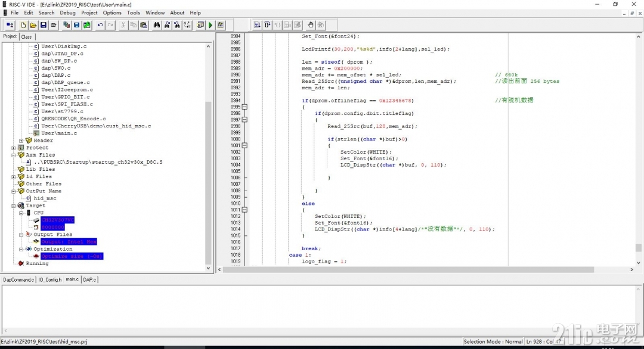Click the plain binoculars Find icon
This screenshot has height=349, width=644.
tap(156, 25)
